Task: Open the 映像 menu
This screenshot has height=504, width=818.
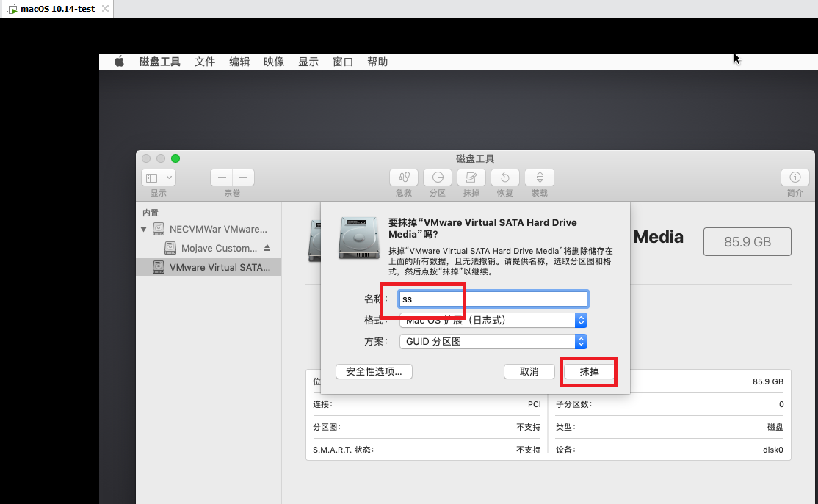Action: (x=274, y=62)
